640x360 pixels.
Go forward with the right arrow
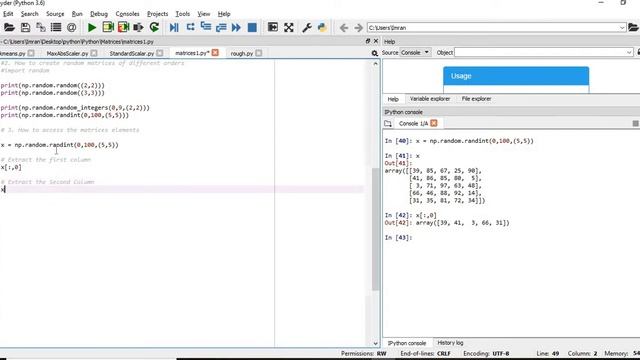(x=358, y=28)
